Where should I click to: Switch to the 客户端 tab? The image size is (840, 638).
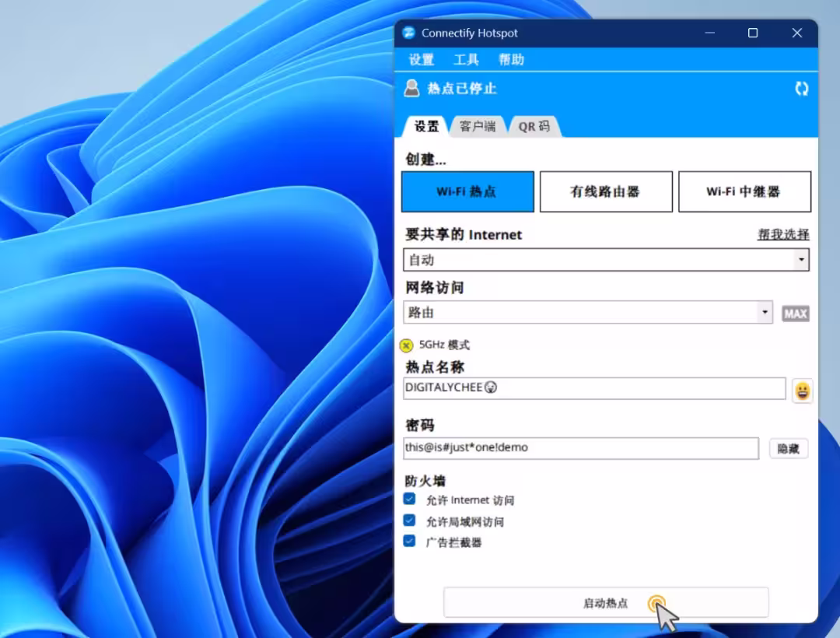[x=478, y=126]
